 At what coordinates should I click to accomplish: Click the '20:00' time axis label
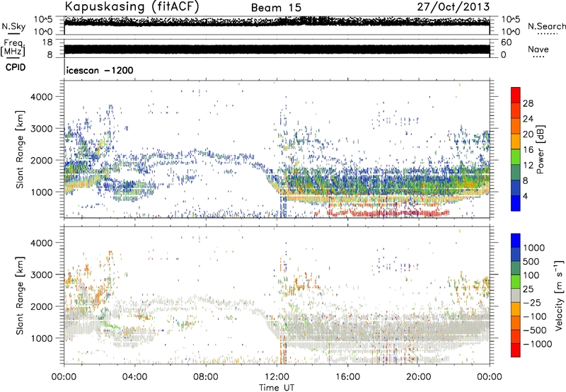pos(419,377)
